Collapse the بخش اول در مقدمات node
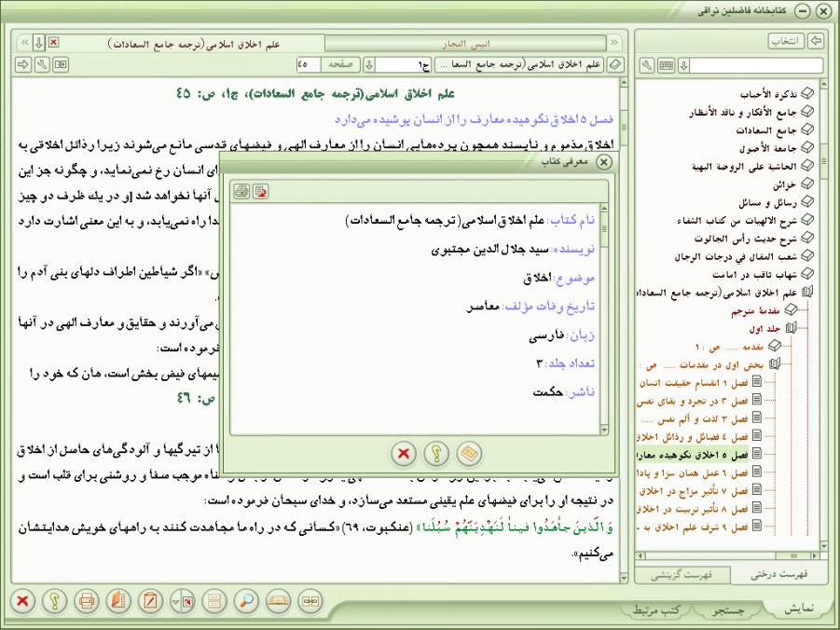 [x=775, y=364]
